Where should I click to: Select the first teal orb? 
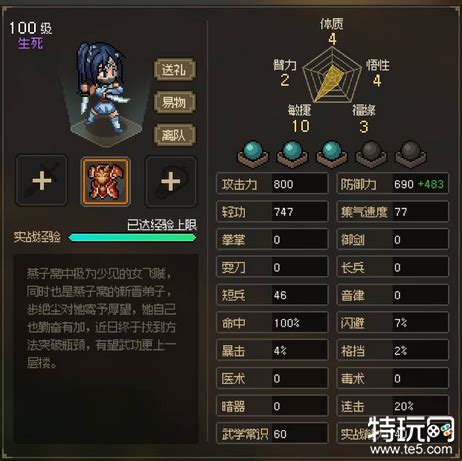[x=253, y=154]
